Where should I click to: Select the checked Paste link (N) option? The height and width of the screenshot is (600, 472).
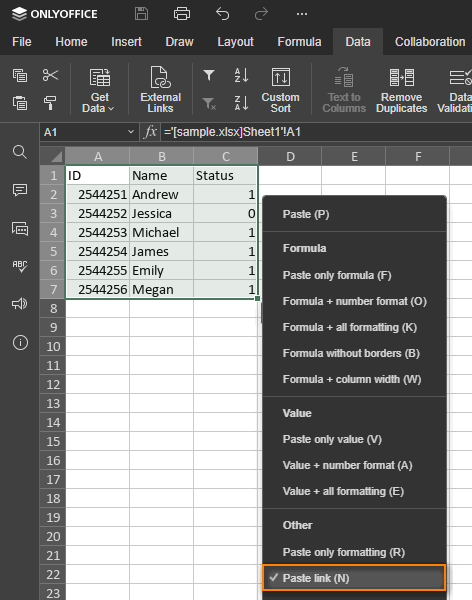[x=354, y=578]
